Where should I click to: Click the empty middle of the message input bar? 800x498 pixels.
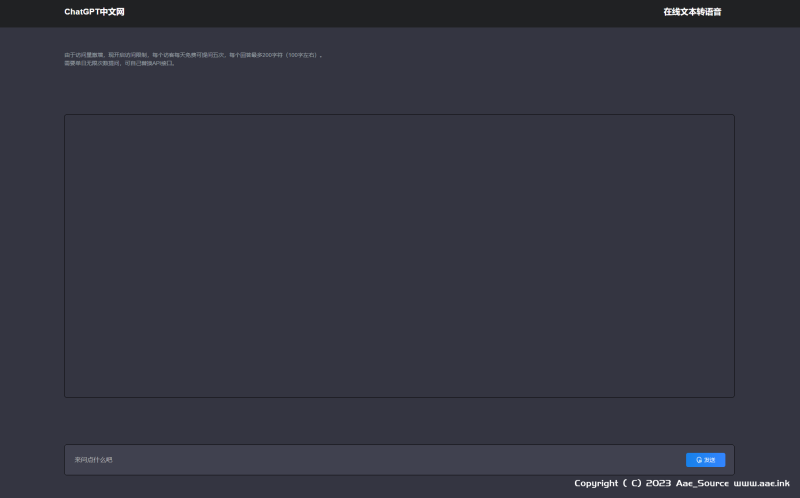point(400,460)
